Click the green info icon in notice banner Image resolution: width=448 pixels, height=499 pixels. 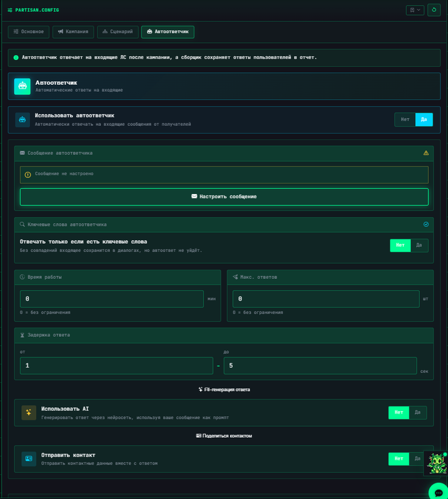coord(16,57)
